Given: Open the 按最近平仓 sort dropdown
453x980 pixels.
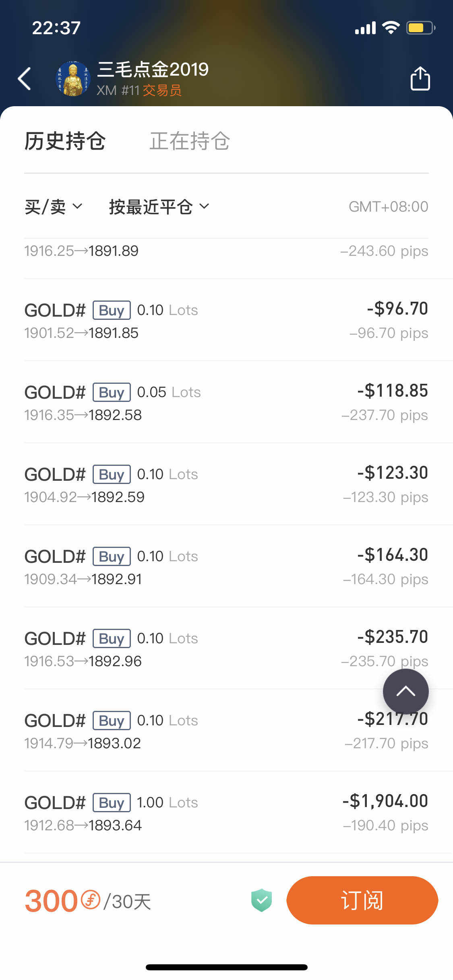Looking at the screenshot, I should 159,207.
